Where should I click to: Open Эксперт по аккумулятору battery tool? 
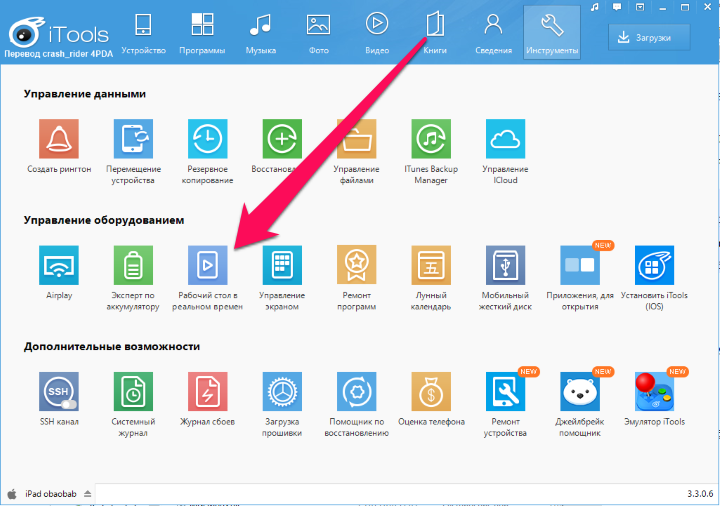pos(133,265)
